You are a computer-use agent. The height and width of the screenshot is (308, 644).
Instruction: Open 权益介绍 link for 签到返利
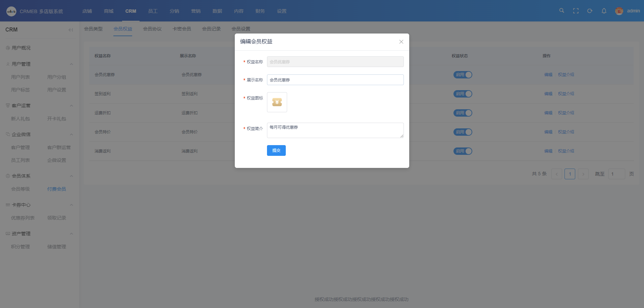click(x=566, y=94)
